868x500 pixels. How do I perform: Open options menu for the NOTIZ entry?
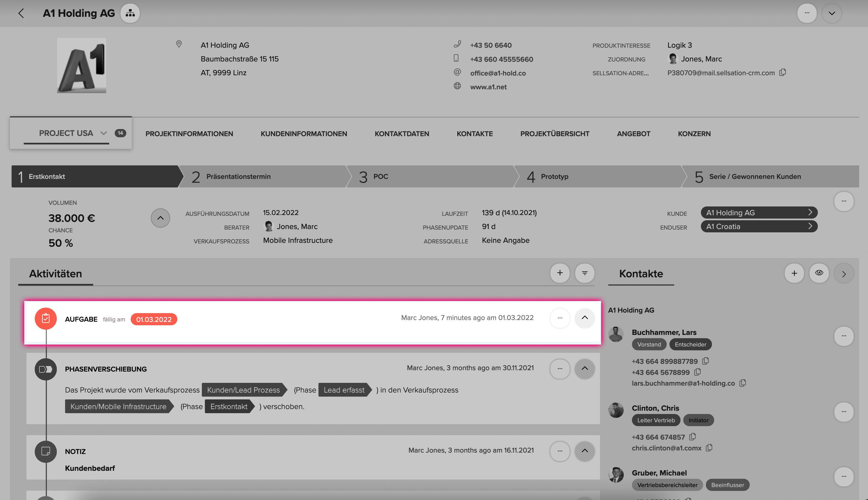point(559,451)
